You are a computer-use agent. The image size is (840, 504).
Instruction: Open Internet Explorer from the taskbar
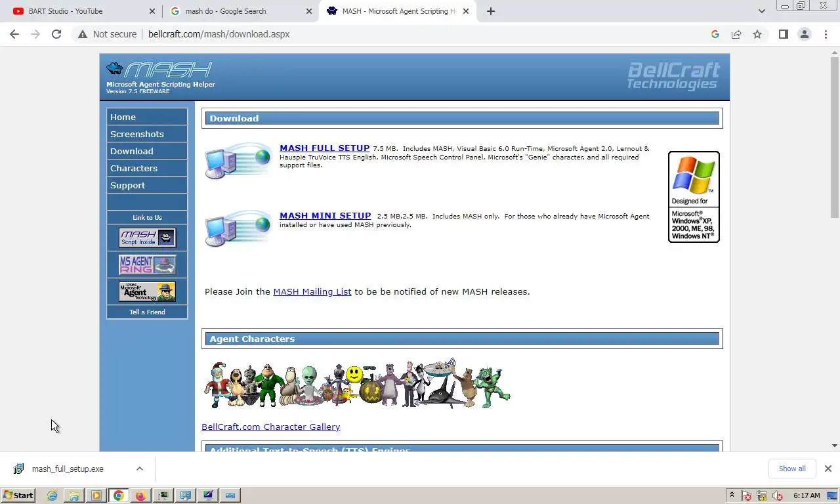pos(52,495)
